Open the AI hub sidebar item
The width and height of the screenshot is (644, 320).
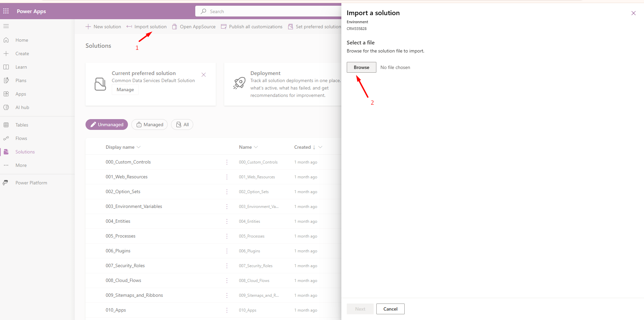pyautogui.click(x=22, y=107)
